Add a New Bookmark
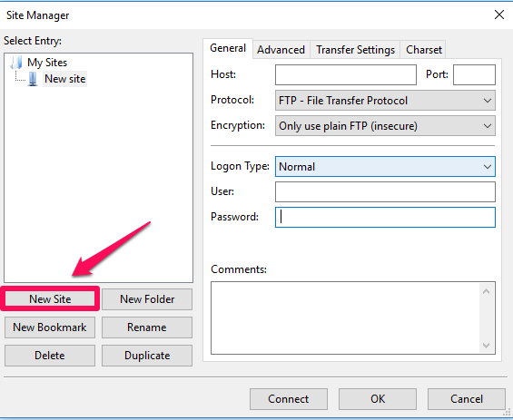513x420 pixels. tap(50, 327)
